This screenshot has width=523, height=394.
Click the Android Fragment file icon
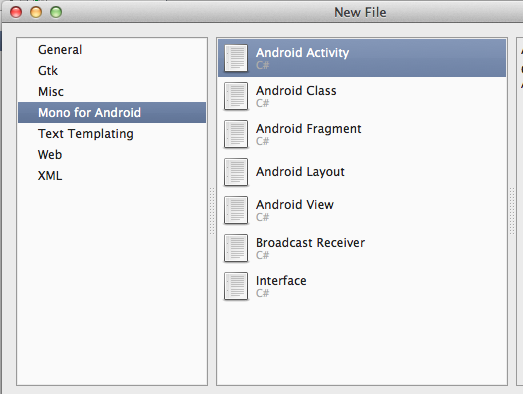point(236,134)
